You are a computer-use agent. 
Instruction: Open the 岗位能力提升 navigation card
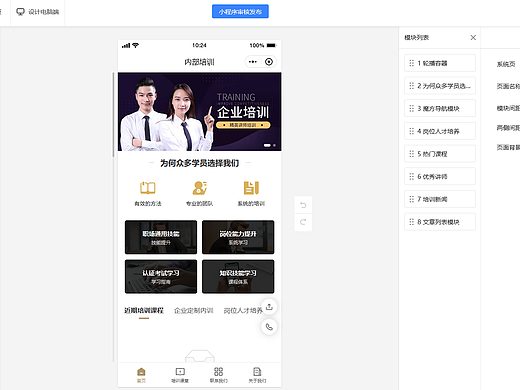(x=238, y=237)
